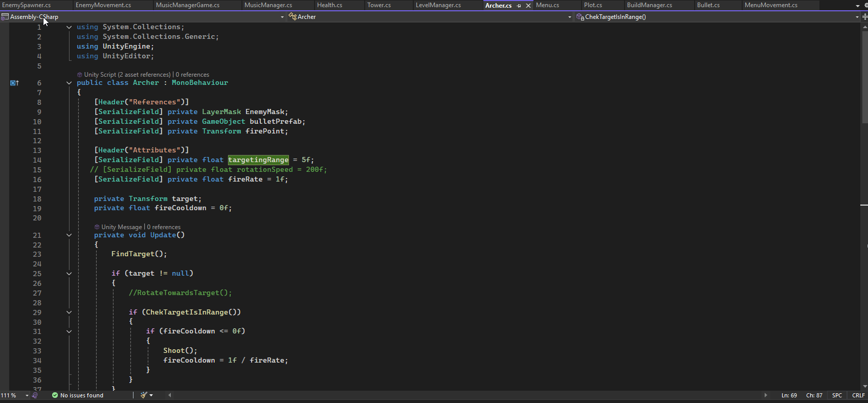This screenshot has height=403, width=868.
Task: Open the Assembly-CSharp project dropdown
Action: click(282, 17)
